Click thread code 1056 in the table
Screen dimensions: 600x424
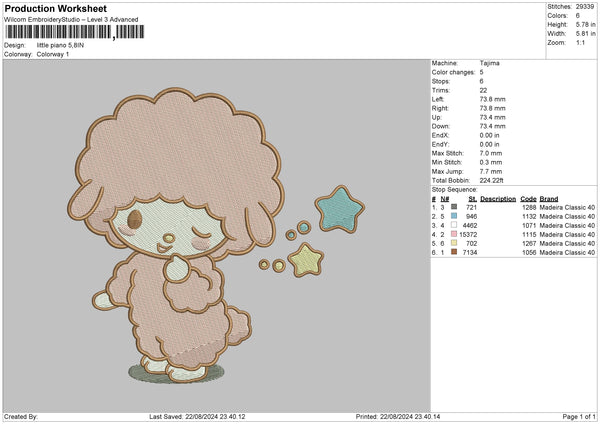tap(529, 252)
